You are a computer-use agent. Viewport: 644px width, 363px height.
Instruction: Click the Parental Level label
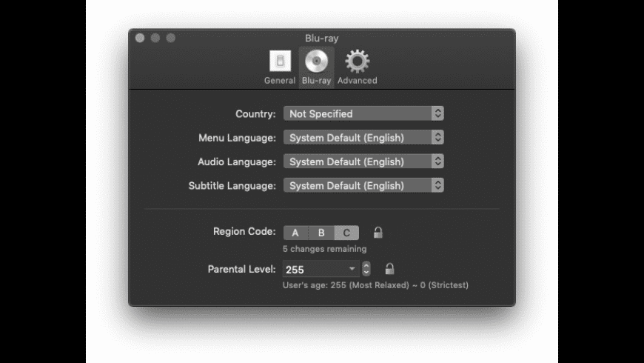point(241,269)
